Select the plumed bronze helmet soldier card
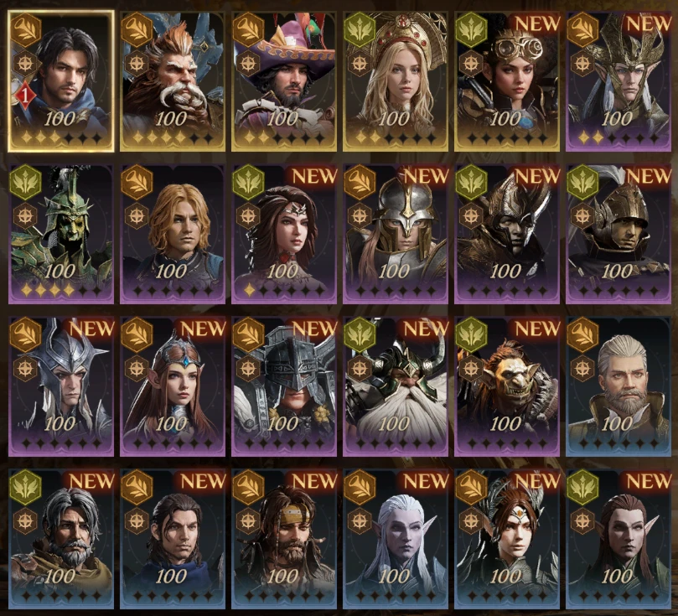The height and width of the screenshot is (616, 678). (618, 234)
